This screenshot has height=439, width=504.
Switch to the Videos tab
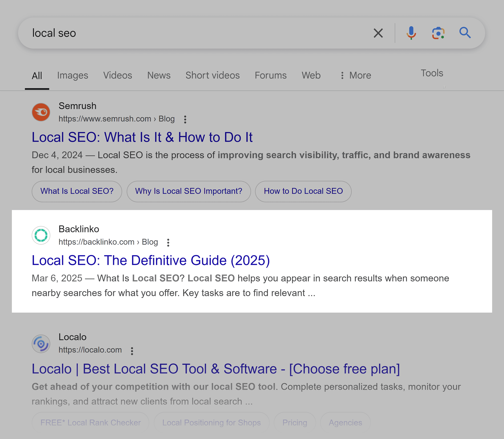pos(118,76)
